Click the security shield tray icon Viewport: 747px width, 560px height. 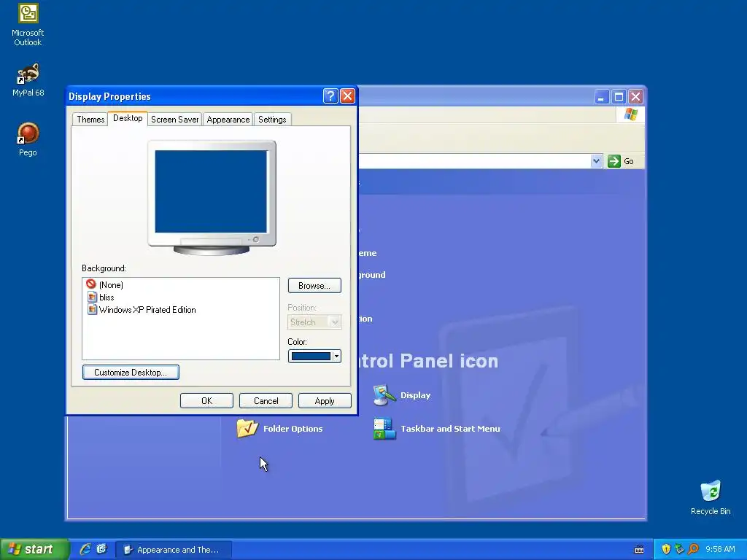(666, 549)
